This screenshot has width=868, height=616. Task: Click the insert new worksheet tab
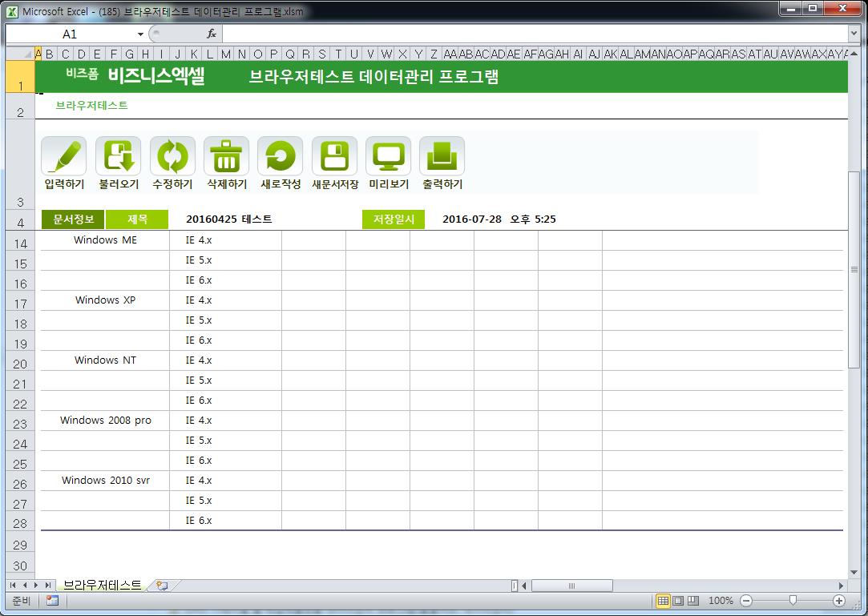pyautogui.click(x=162, y=586)
